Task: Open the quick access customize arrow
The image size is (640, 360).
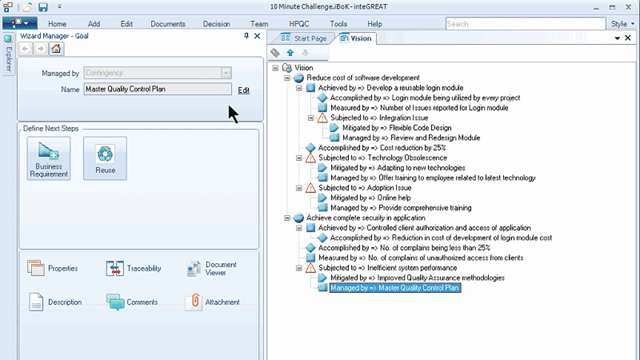Action: pyautogui.click(x=60, y=7)
